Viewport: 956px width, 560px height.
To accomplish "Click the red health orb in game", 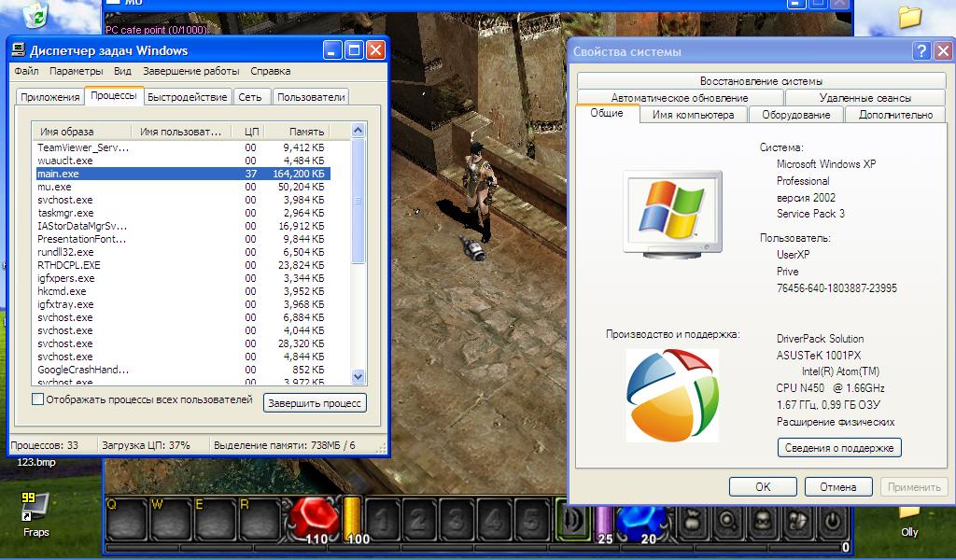I will (314, 519).
